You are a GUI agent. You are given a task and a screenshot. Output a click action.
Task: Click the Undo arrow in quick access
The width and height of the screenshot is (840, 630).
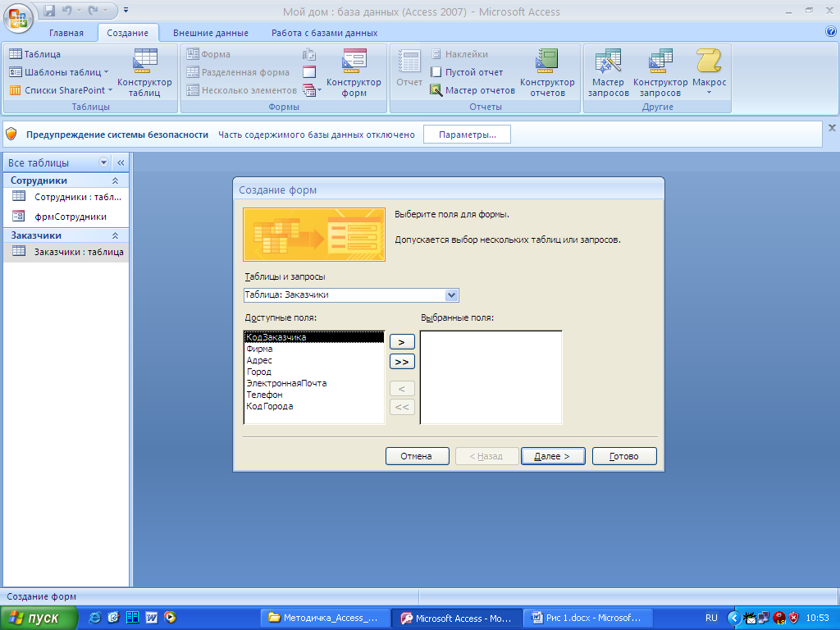[66, 10]
